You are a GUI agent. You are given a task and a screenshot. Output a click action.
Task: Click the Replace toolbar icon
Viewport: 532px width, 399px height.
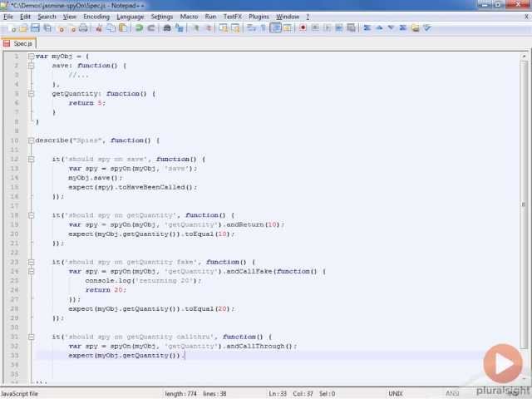point(180,28)
